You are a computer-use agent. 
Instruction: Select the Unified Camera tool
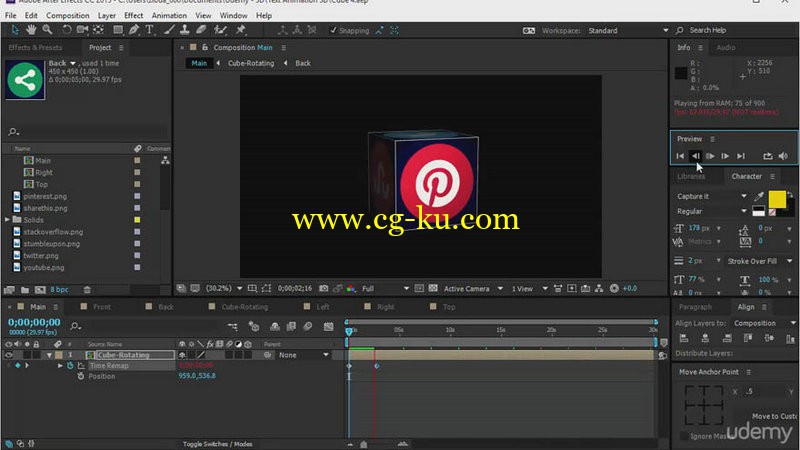coord(82,30)
